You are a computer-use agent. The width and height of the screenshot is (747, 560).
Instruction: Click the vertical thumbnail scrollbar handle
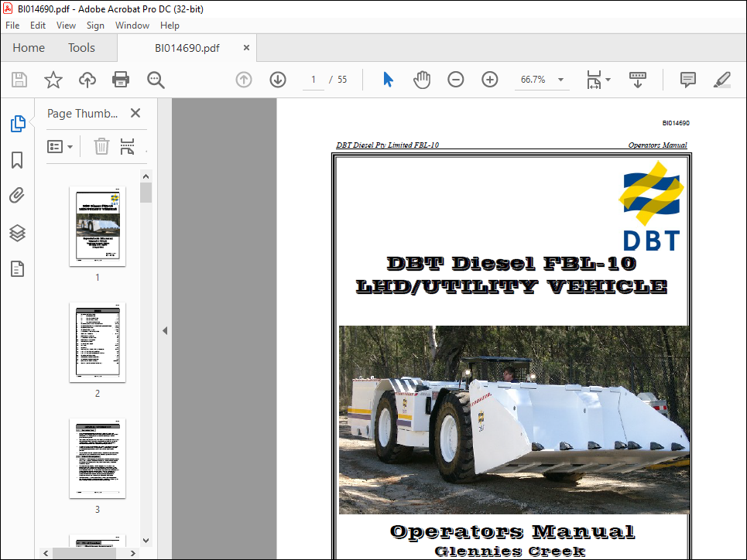coord(146,193)
